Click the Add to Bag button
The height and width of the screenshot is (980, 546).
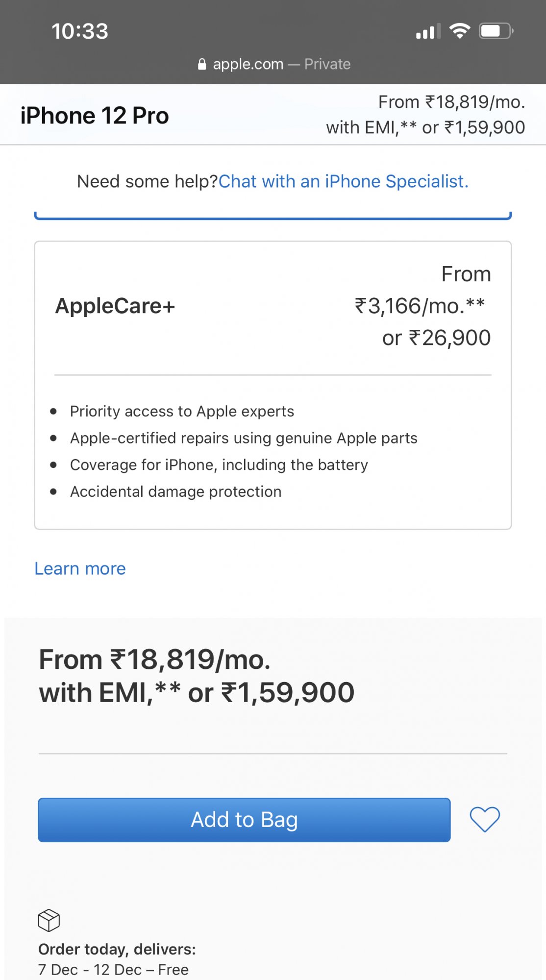244,820
